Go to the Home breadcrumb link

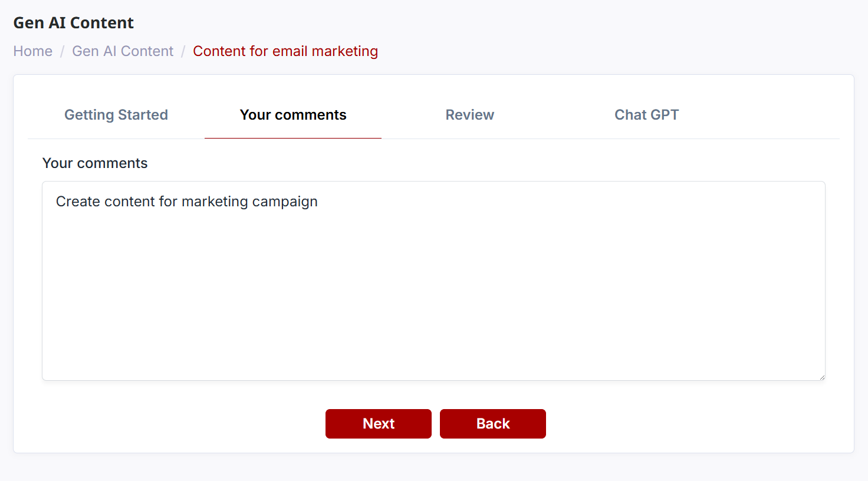pos(33,51)
